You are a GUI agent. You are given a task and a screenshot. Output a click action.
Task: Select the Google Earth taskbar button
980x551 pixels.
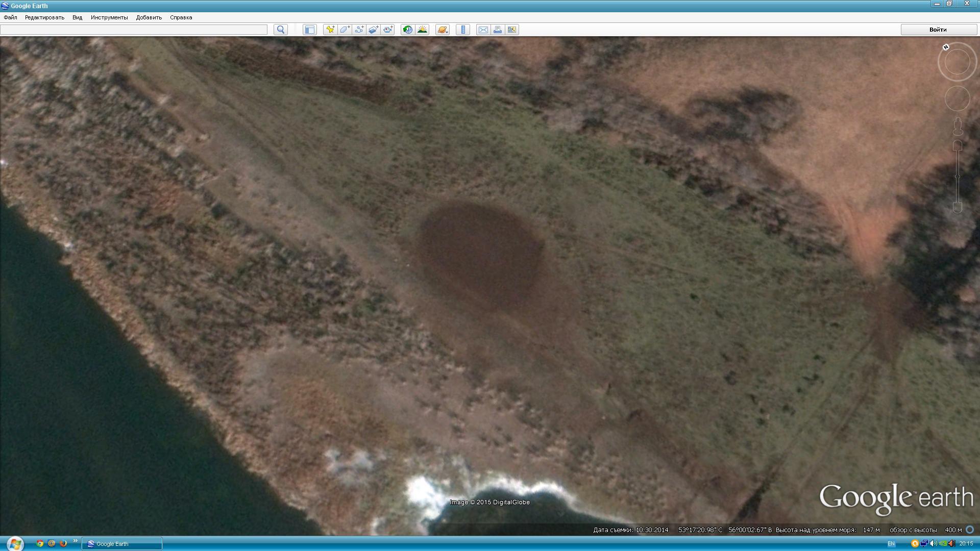click(122, 544)
